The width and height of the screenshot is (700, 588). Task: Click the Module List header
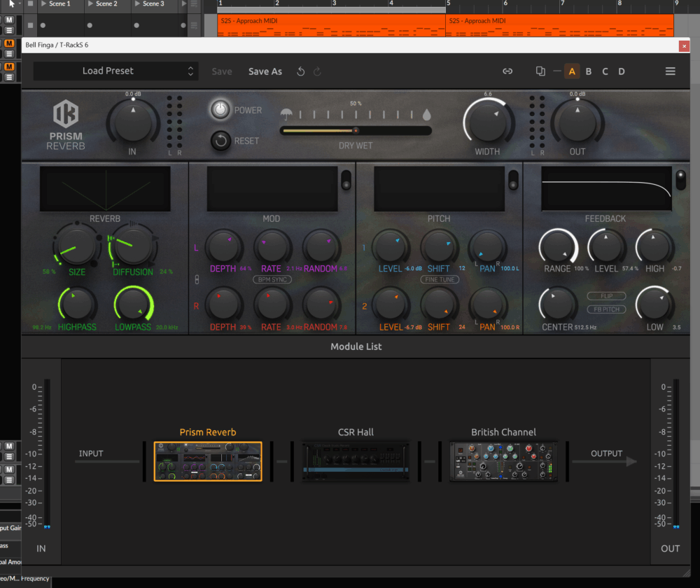coord(356,346)
